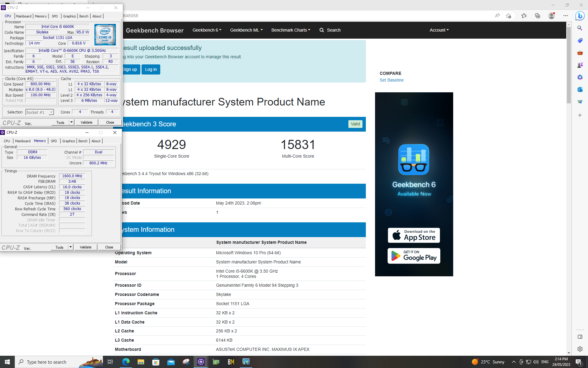Open the Benchmark Charts dropdown
The width and height of the screenshot is (588, 368).
coord(291,30)
